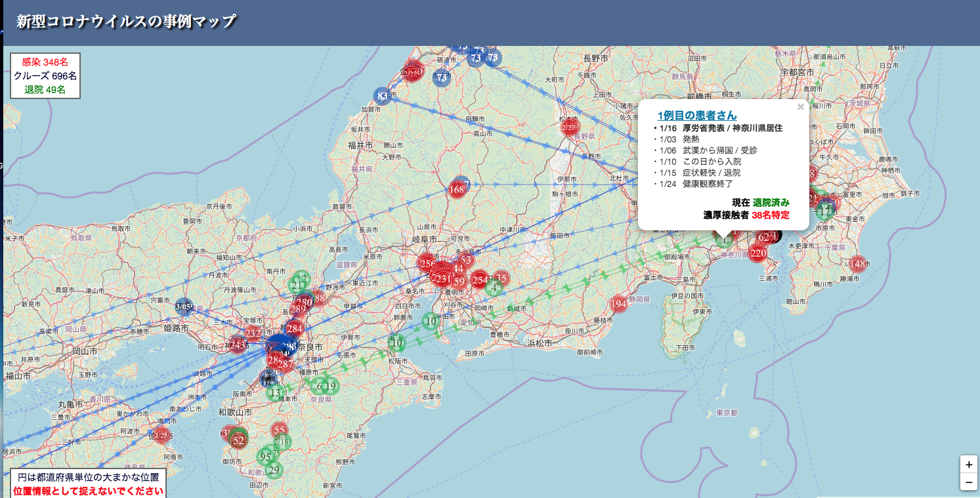This screenshot has height=498, width=980.
Task: Click red case marker 254
Action: click(480, 280)
